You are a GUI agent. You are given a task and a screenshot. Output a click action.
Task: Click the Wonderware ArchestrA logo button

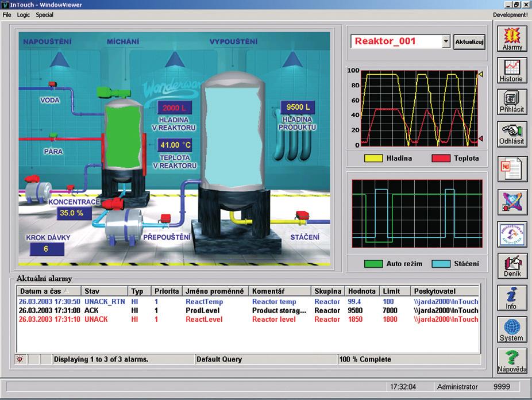click(512, 234)
